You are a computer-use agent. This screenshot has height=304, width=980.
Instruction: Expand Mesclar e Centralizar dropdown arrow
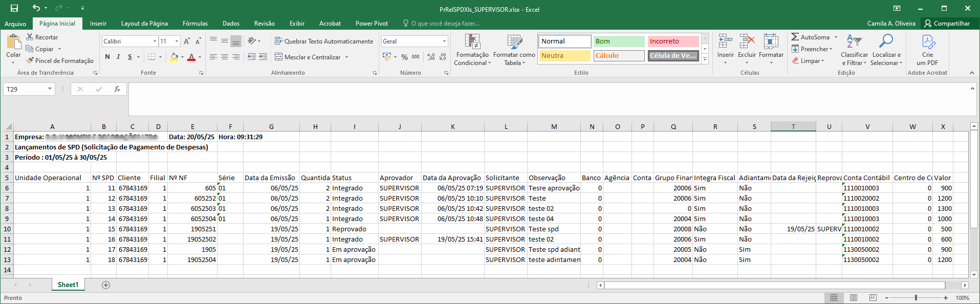click(x=346, y=57)
